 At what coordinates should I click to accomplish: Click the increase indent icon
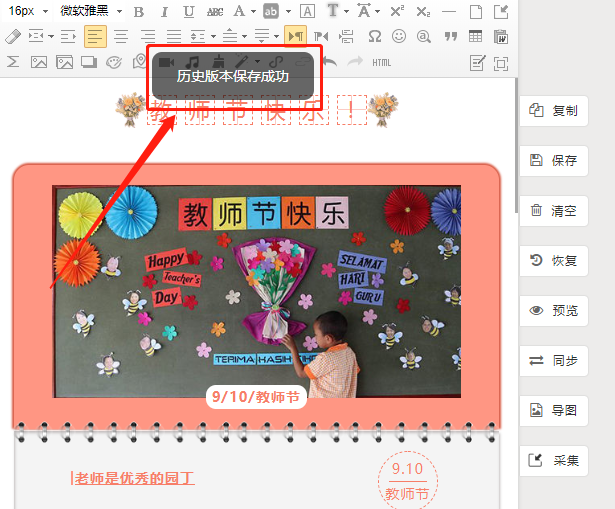[68, 37]
